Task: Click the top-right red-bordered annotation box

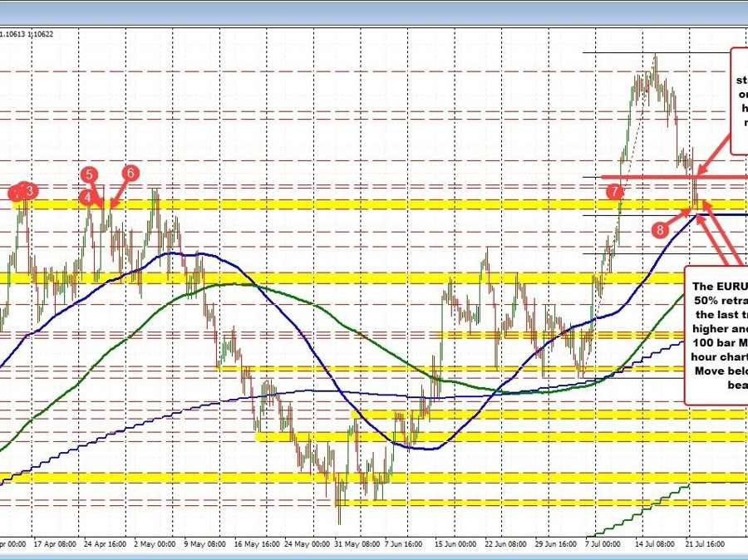Action: [x=739, y=101]
